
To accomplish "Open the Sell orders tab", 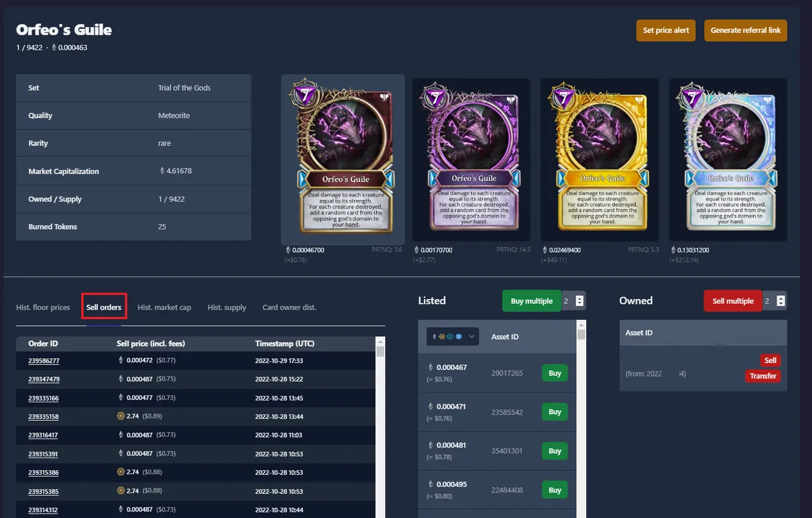I will click(x=104, y=307).
